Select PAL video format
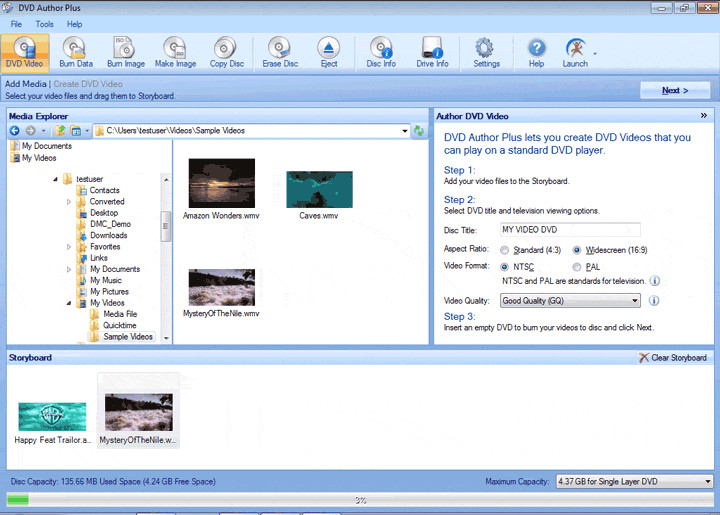This screenshot has width=720, height=515. click(x=577, y=267)
